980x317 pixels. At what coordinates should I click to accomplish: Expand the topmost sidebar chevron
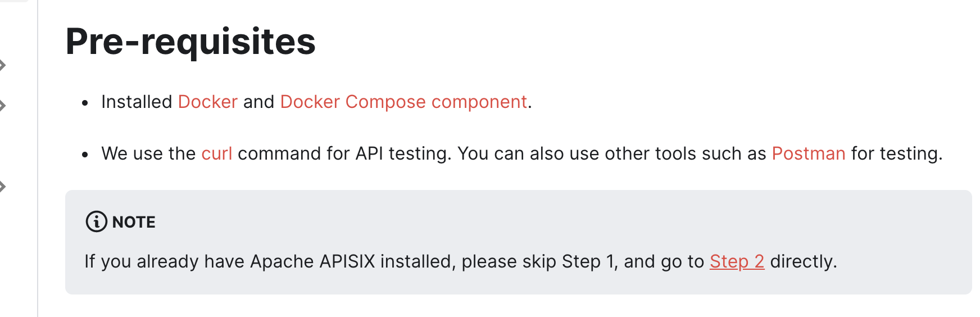coord(3,65)
